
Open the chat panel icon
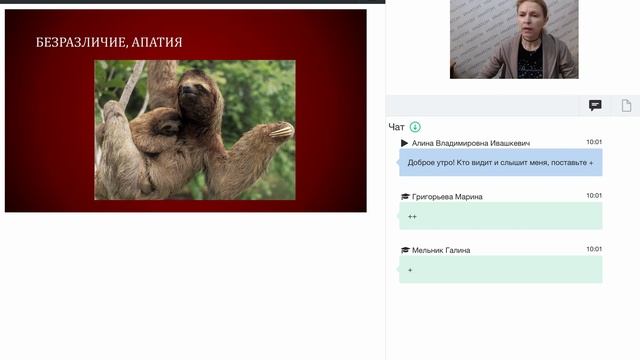(595, 105)
